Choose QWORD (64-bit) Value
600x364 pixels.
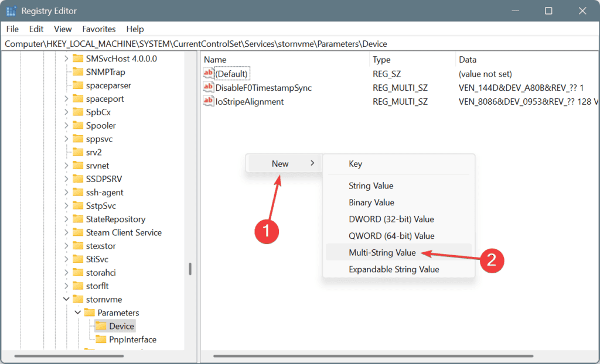pyautogui.click(x=398, y=236)
